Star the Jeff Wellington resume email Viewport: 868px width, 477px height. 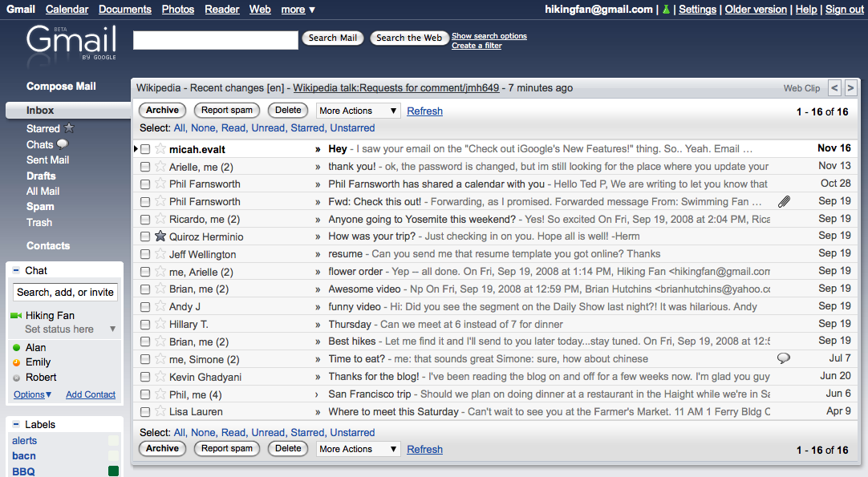point(160,254)
